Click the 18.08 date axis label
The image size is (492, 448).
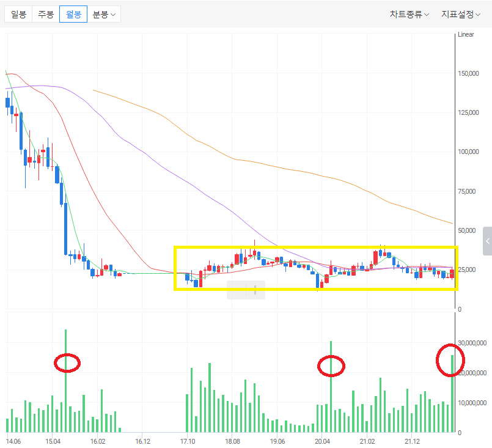pyautogui.click(x=232, y=441)
